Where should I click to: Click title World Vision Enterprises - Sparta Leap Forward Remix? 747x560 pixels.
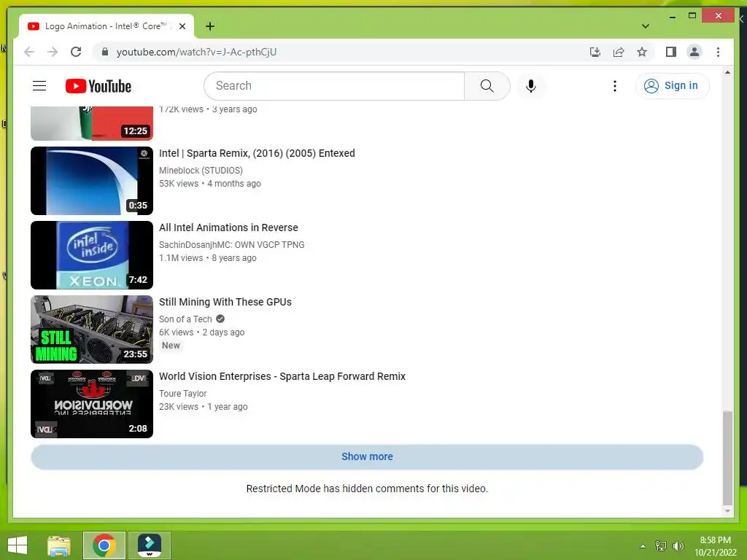pyautogui.click(x=282, y=376)
